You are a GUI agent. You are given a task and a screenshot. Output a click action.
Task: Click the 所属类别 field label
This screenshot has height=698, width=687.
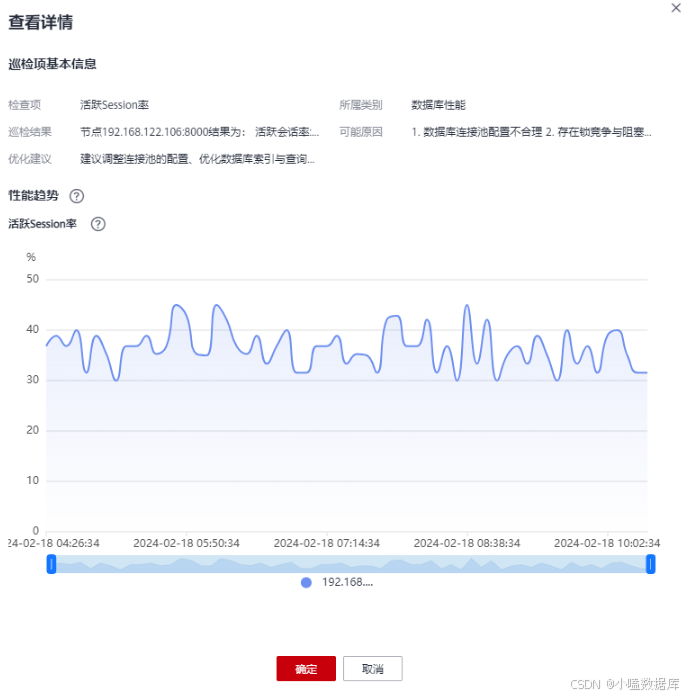coord(361,105)
